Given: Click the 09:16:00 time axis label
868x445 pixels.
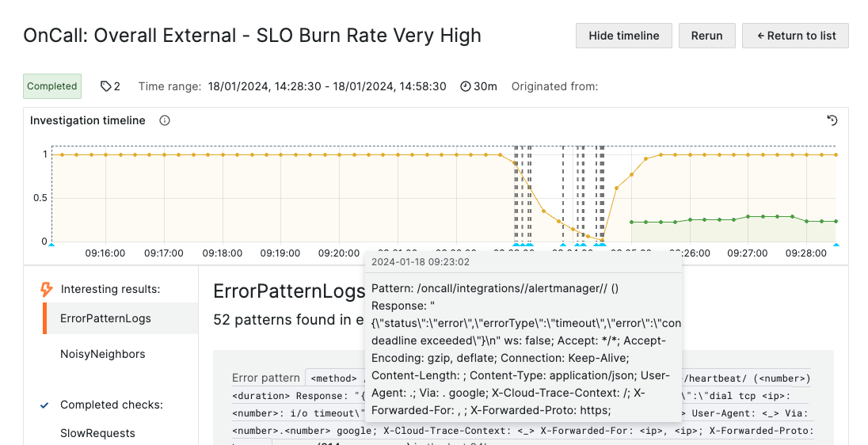Looking at the screenshot, I should tap(105, 253).
